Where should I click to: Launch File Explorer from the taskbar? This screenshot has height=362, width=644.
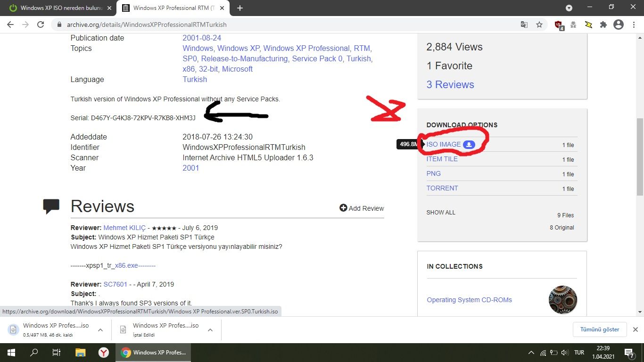pyautogui.click(x=81, y=352)
